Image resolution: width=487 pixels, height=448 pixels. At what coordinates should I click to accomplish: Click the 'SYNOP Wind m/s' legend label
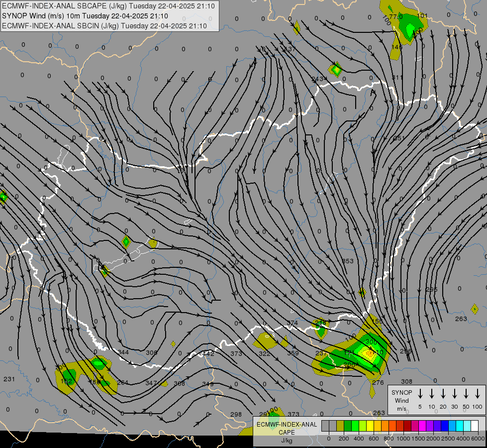tap(401, 400)
